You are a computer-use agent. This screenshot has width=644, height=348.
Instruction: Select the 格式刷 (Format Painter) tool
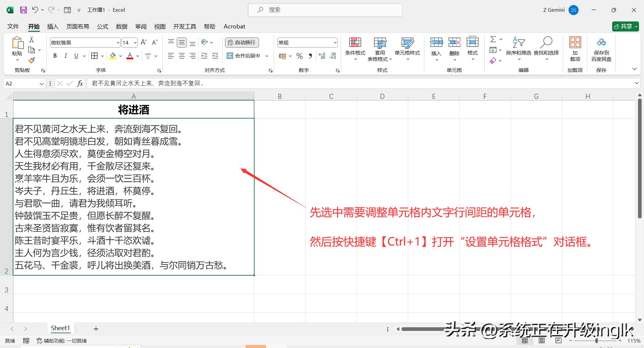coord(32,61)
